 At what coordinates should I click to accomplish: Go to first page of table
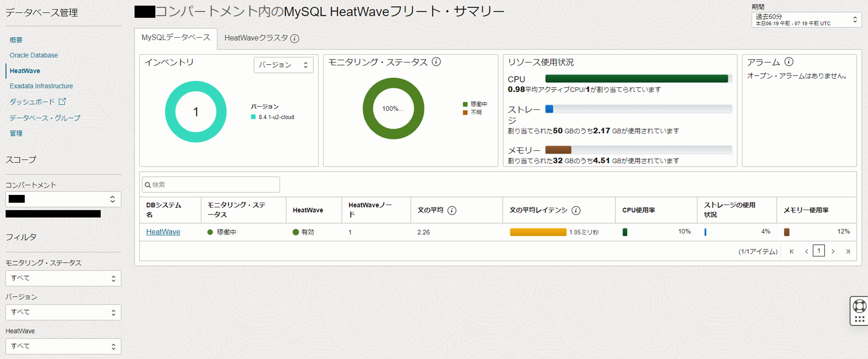point(792,251)
